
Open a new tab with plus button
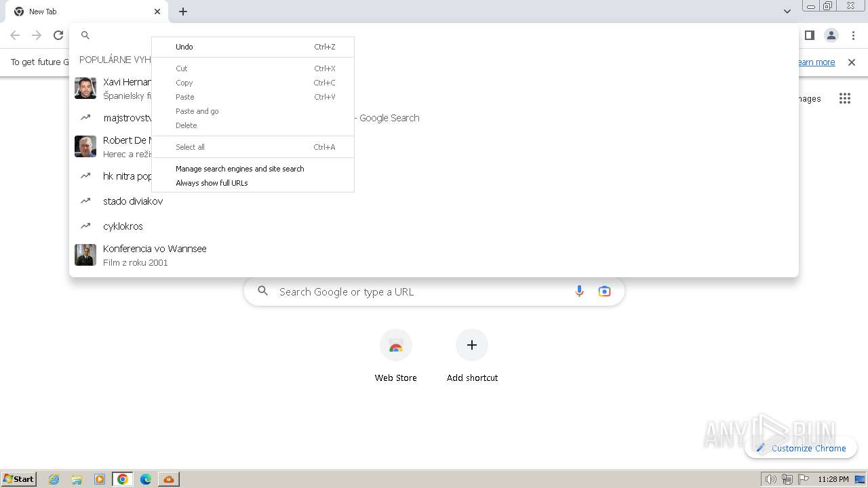click(x=183, y=12)
